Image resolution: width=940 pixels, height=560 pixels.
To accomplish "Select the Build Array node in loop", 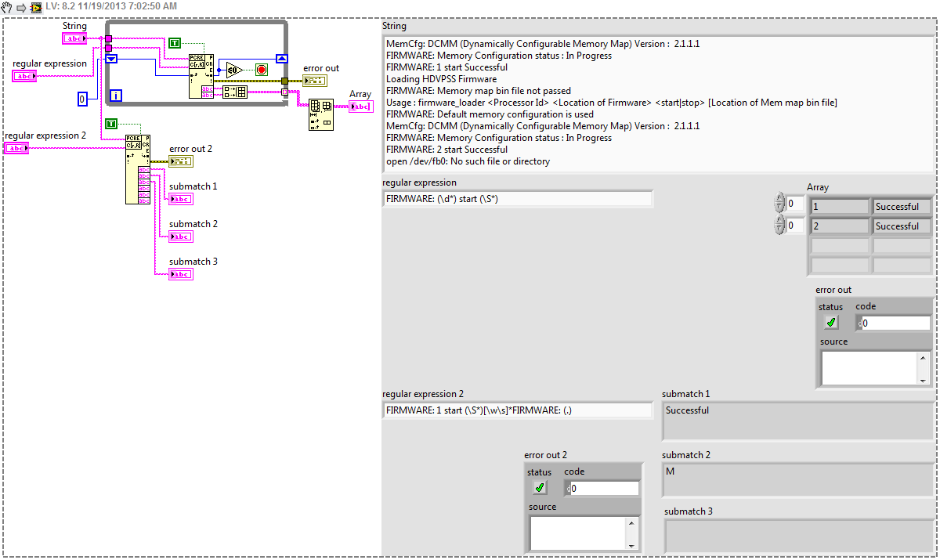I will (235, 92).
